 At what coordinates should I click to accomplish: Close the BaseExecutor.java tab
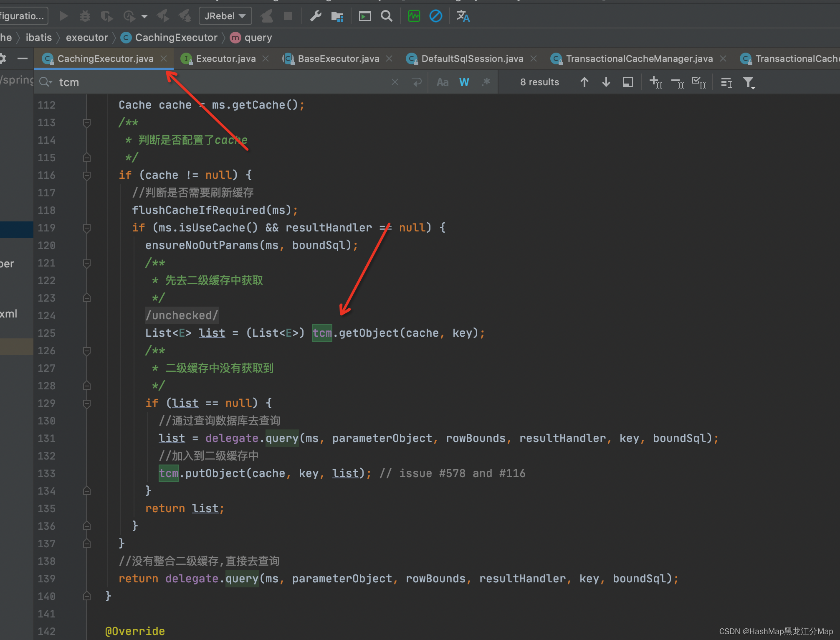pos(389,59)
